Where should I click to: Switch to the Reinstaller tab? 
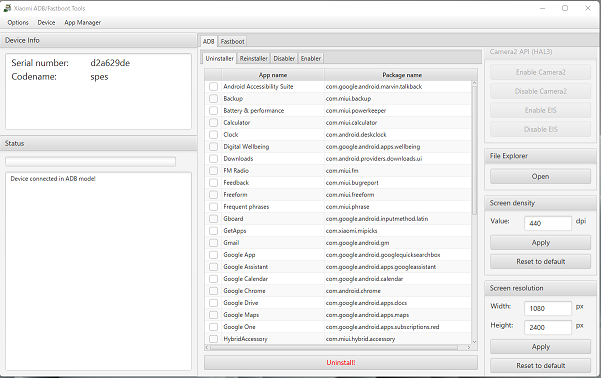(253, 58)
